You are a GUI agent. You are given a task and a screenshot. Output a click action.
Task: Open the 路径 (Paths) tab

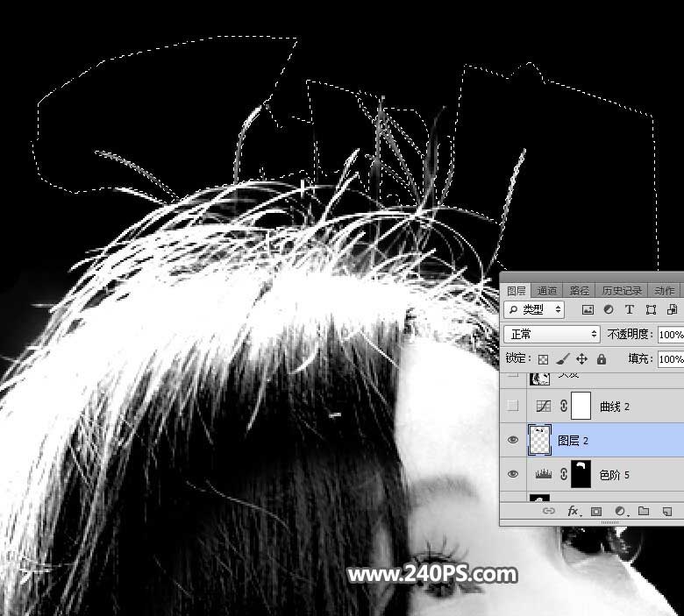(579, 291)
